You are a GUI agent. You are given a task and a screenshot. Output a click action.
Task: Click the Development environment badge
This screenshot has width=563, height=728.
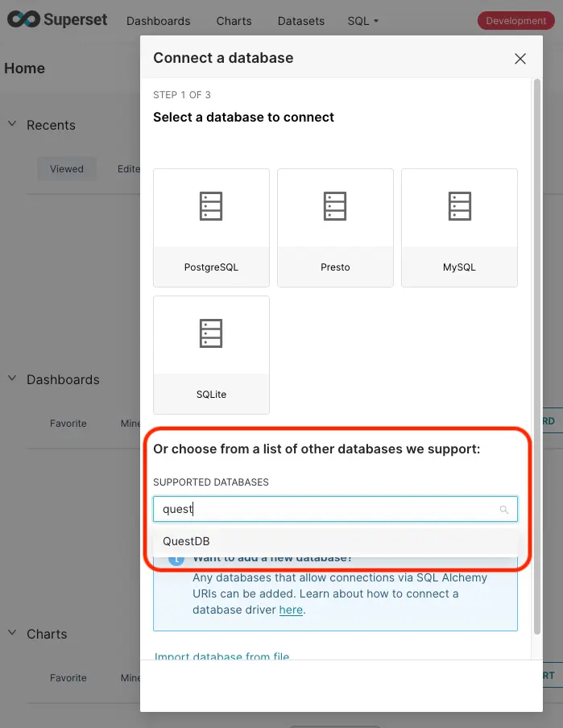click(x=515, y=20)
